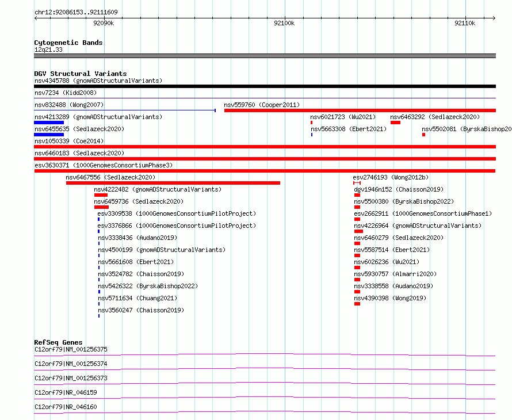Screen dimensions: 512x420
Task: Click dgv1946n152 (Chaisson2019) label
Action: click(x=399, y=189)
